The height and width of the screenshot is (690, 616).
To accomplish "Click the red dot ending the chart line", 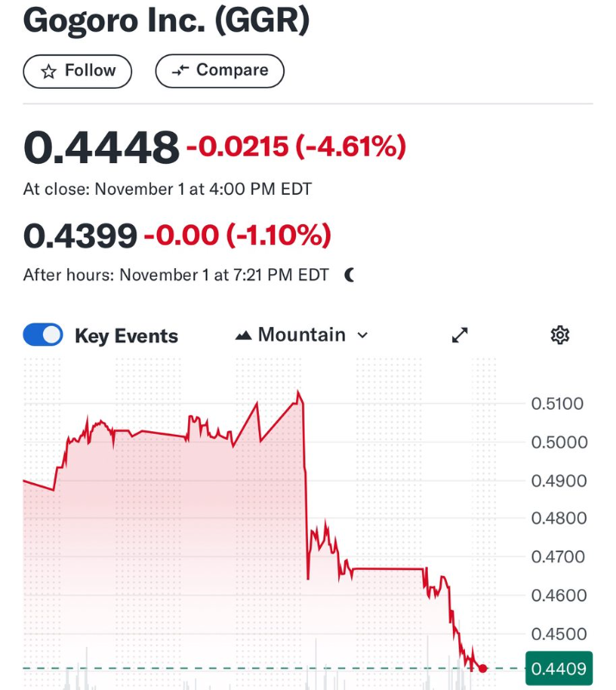I will pos(483,668).
